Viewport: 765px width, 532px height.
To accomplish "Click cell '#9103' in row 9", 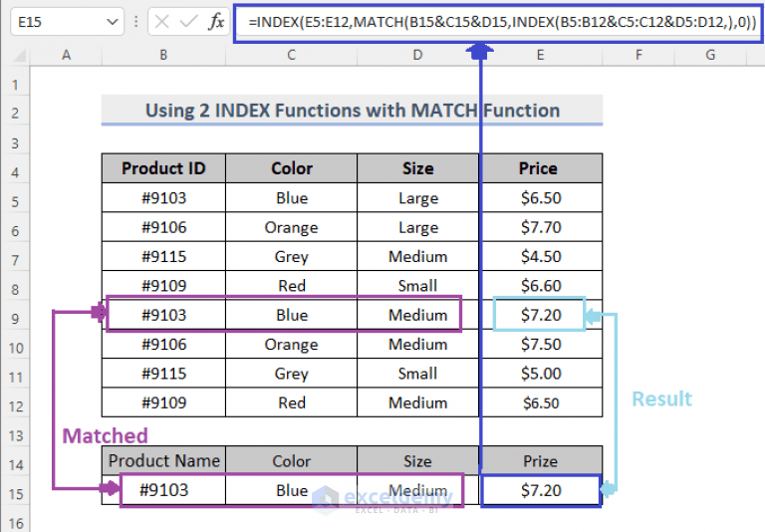I will point(163,315).
